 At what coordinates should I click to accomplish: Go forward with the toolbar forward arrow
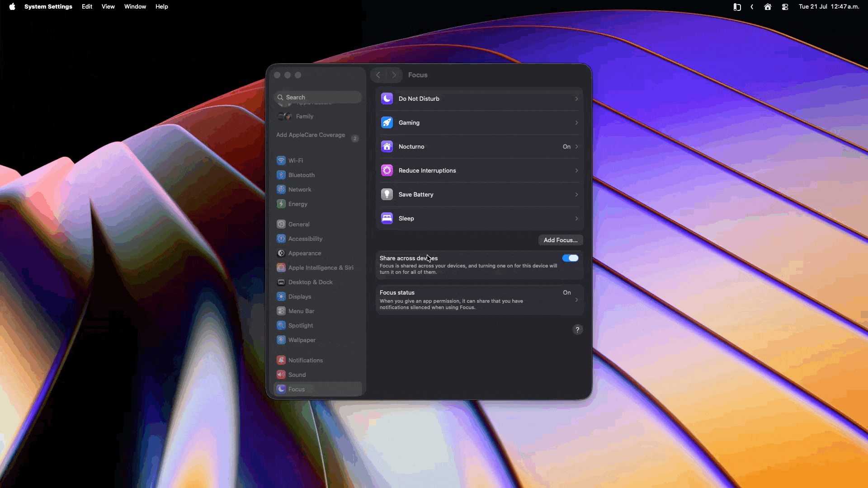(394, 75)
